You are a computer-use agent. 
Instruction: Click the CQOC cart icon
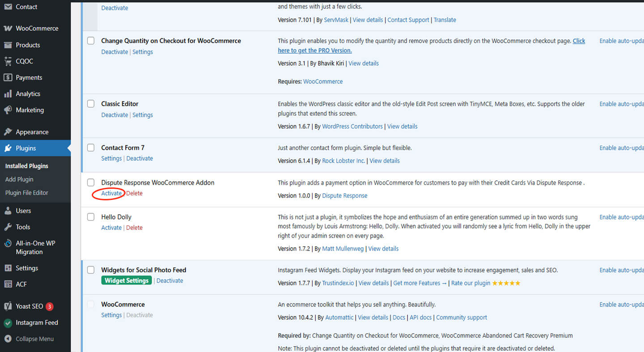pyautogui.click(x=8, y=61)
